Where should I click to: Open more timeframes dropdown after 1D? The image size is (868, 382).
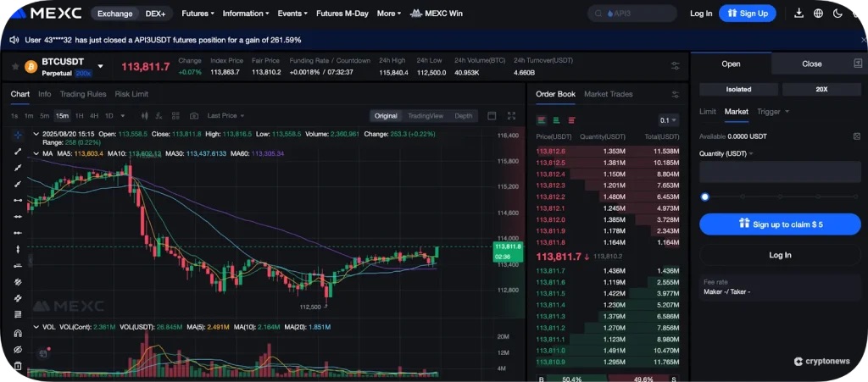122,115
